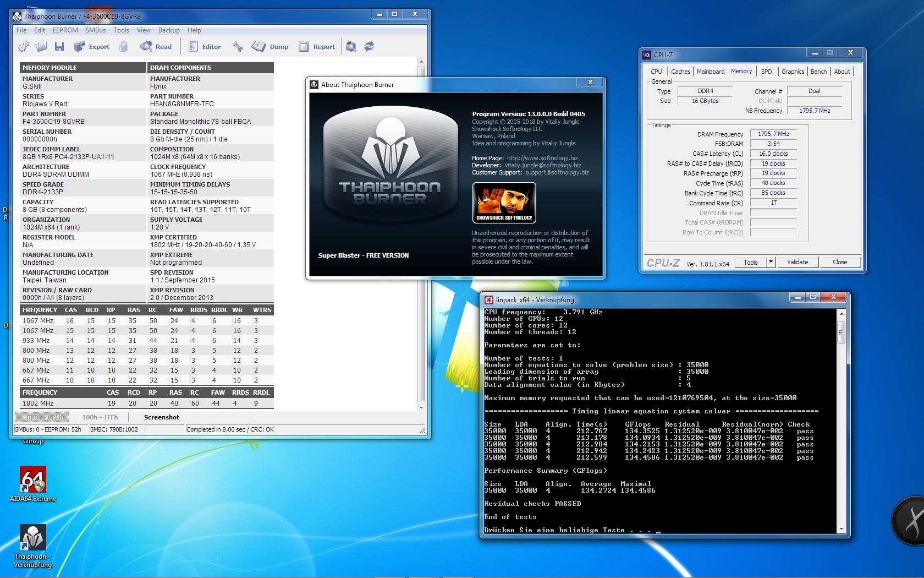This screenshot has height=578, width=924.
Task: Switch to the Graphics tab in CPU-Z
Action: [x=793, y=72]
